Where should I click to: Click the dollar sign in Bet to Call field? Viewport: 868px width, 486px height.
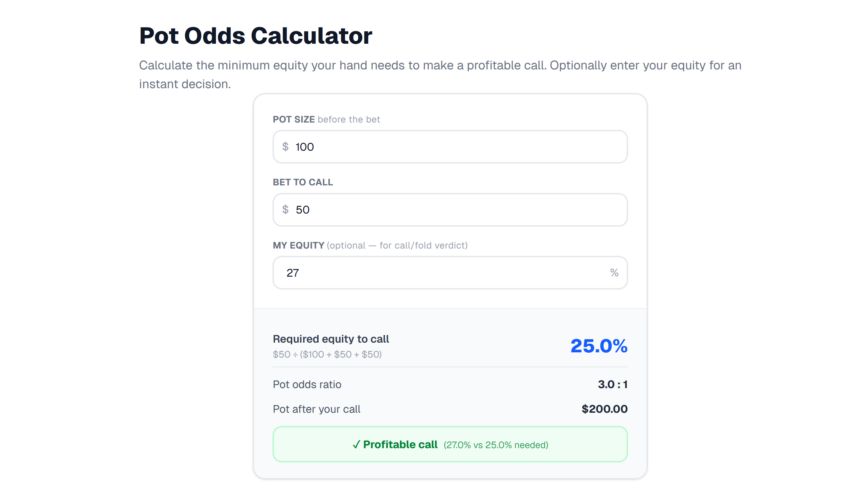(285, 210)
